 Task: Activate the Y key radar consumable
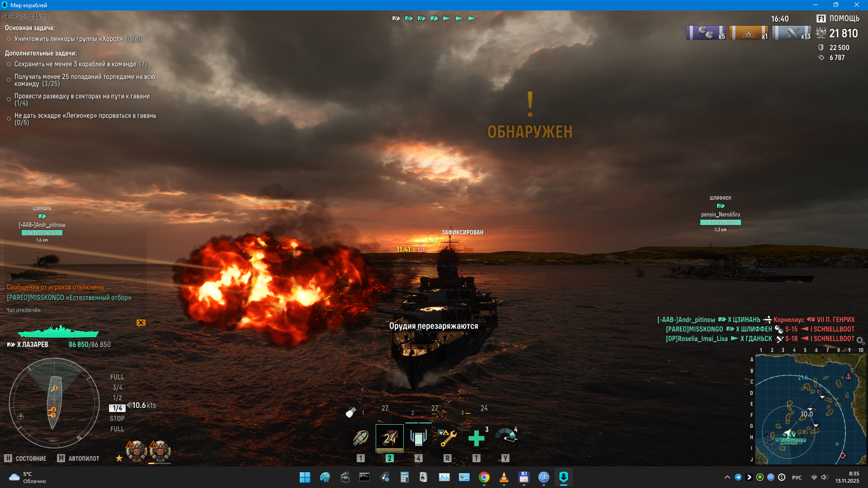[x=505, y=437]
